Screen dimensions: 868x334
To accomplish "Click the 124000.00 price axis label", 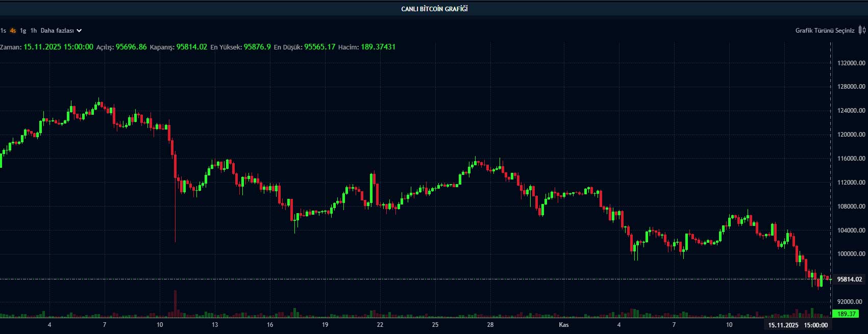I will click(x=851, y=111).
